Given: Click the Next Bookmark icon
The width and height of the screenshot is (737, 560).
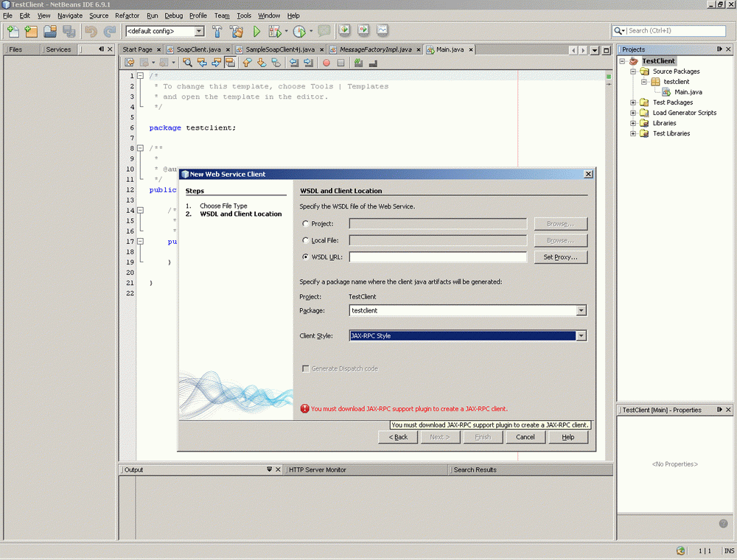Looking at the screenshot, I should pyautogui.click(x=262, y=63).
